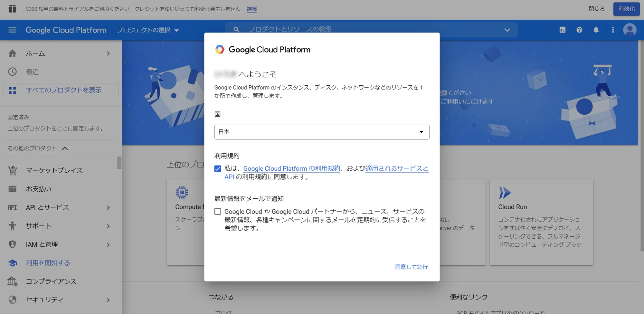Open the hamburger navigation menu
Screen dimensions: 644x314
click(12, 30)
